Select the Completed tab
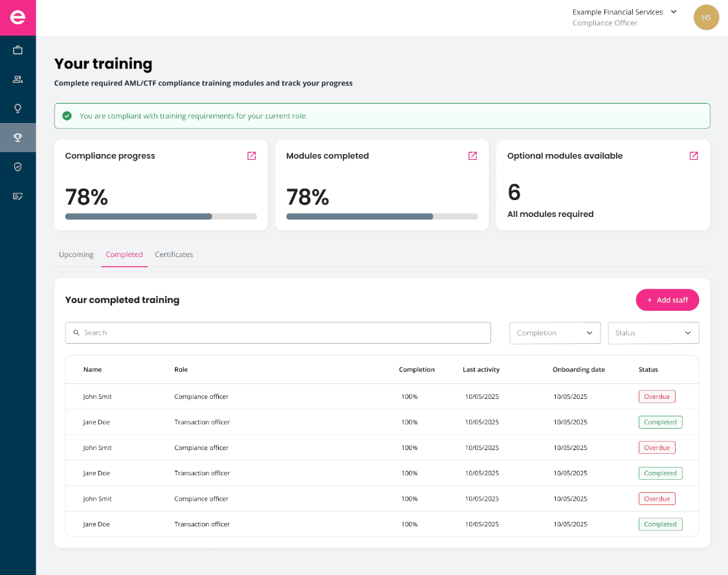Image resolution: width=728 pixels, height=575 pixels. click(124, 254)
